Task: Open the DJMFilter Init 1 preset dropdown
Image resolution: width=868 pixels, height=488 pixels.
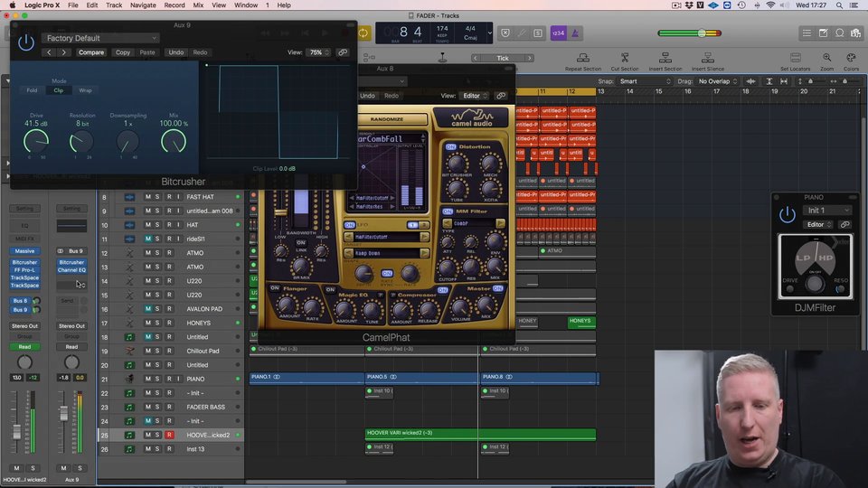Action: tap(827, 211)
